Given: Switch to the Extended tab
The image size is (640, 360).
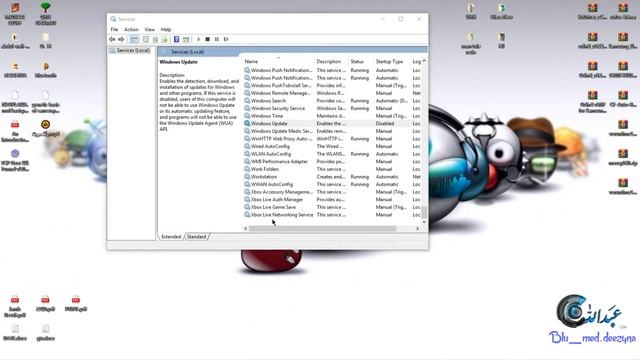Looking at the screenshot, I should tap(171, 237).
